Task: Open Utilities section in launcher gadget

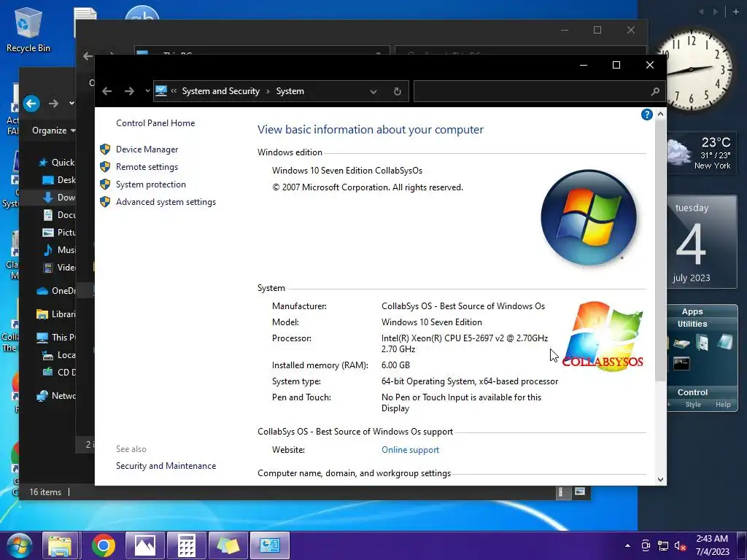Action: tap(692, 324)
